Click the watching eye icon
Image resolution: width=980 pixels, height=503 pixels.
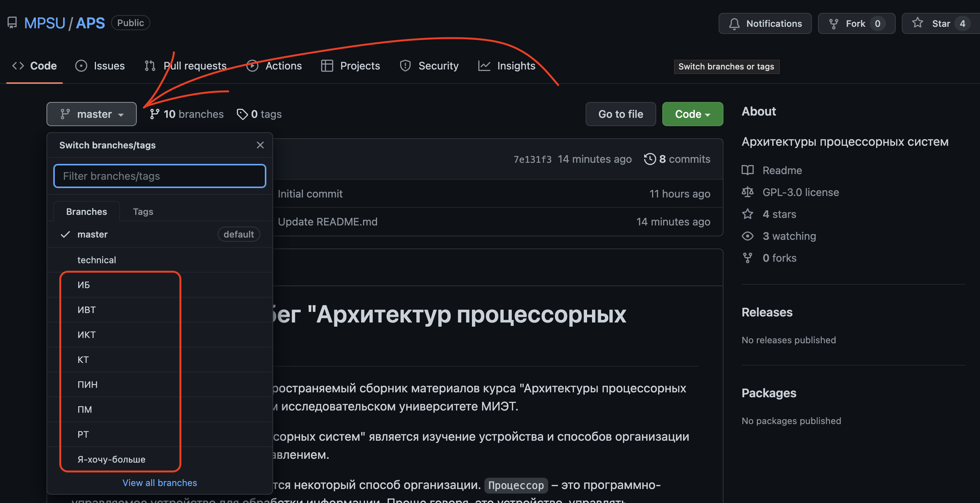pyautogui.click(x=747, y=236)
